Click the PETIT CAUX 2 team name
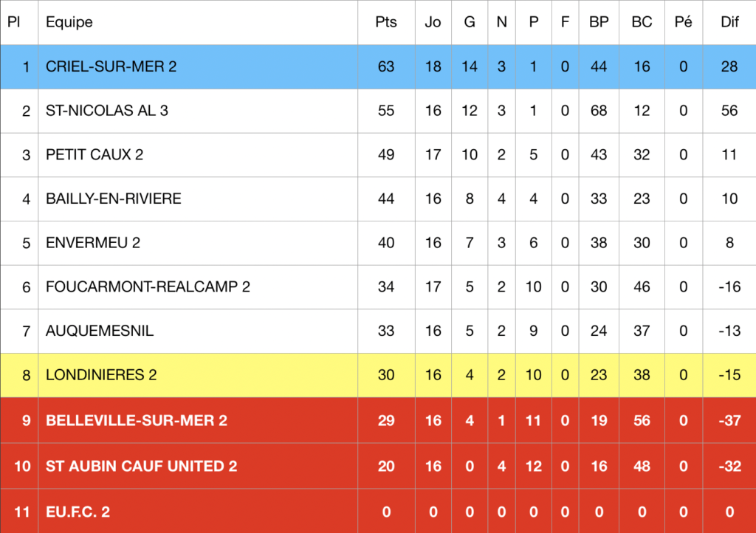 (x=94, y=155)
